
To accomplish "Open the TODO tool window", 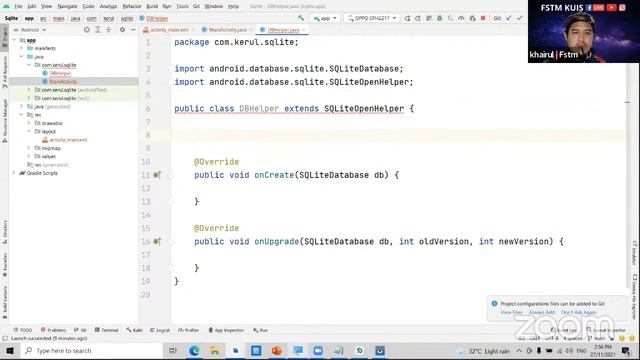I will point(23,330).
